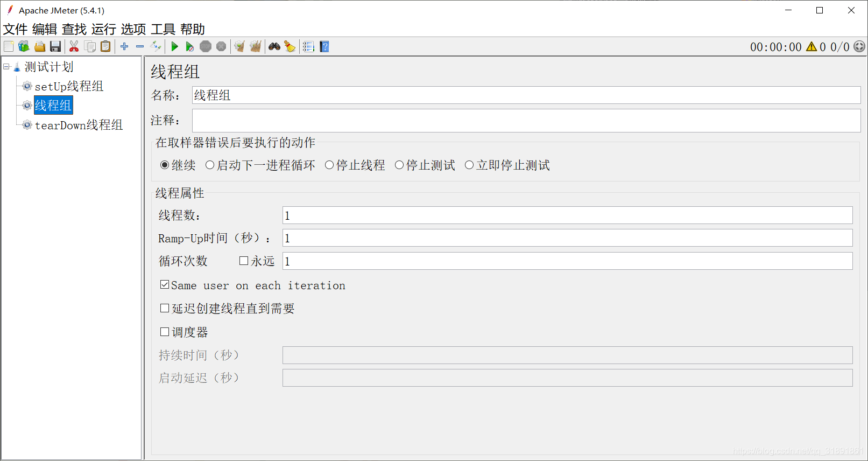Click the Copy icon
The image size is (868, 461).
[x=90, y=47]
